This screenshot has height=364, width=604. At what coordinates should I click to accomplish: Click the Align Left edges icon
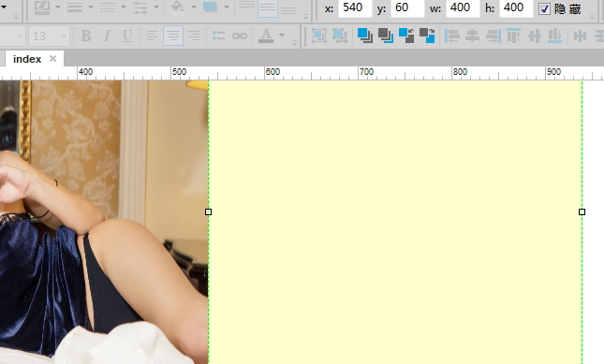452,36
